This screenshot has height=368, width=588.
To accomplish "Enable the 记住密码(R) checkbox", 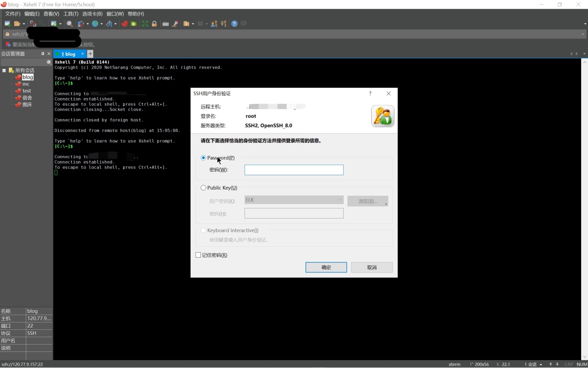I will [x=198, y=255].
